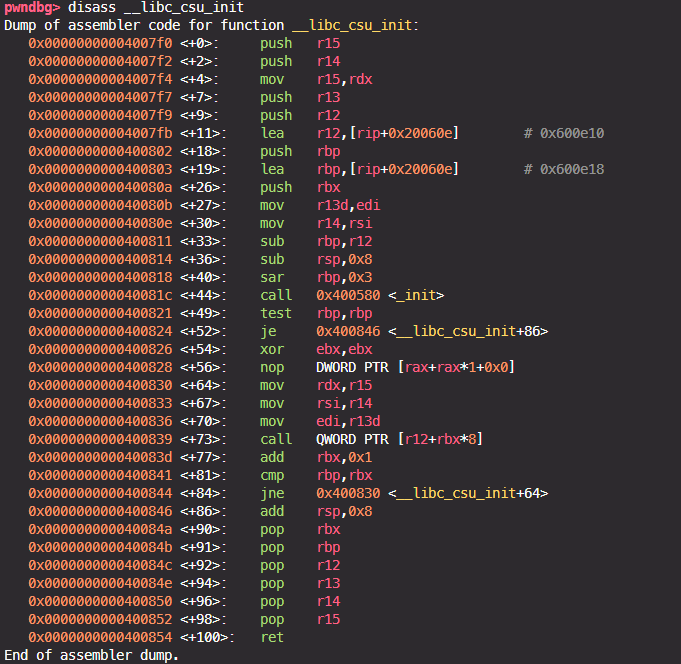
Task: Click the 'lea rbp,[rip+0x20060e]' instruction
Action: coord(359,169)
